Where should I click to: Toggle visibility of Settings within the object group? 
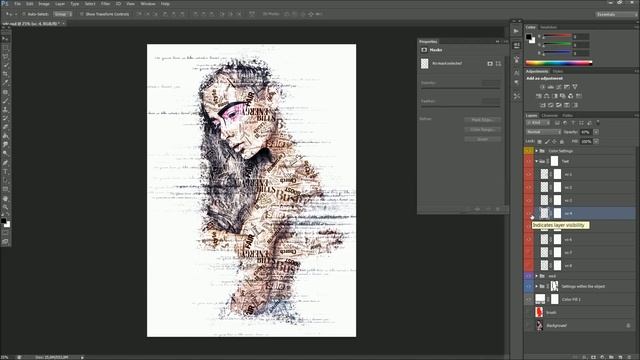point(529,287)
